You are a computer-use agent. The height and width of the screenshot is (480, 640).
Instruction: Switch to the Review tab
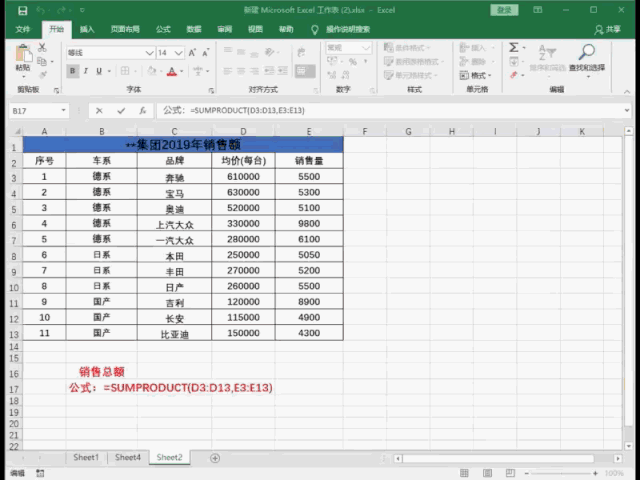(x=224, y=29)
